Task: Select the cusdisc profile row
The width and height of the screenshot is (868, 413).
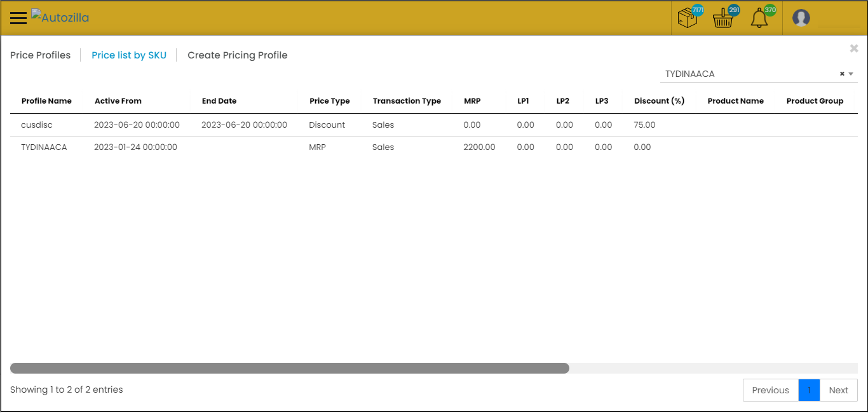Action: pos(37,125)
